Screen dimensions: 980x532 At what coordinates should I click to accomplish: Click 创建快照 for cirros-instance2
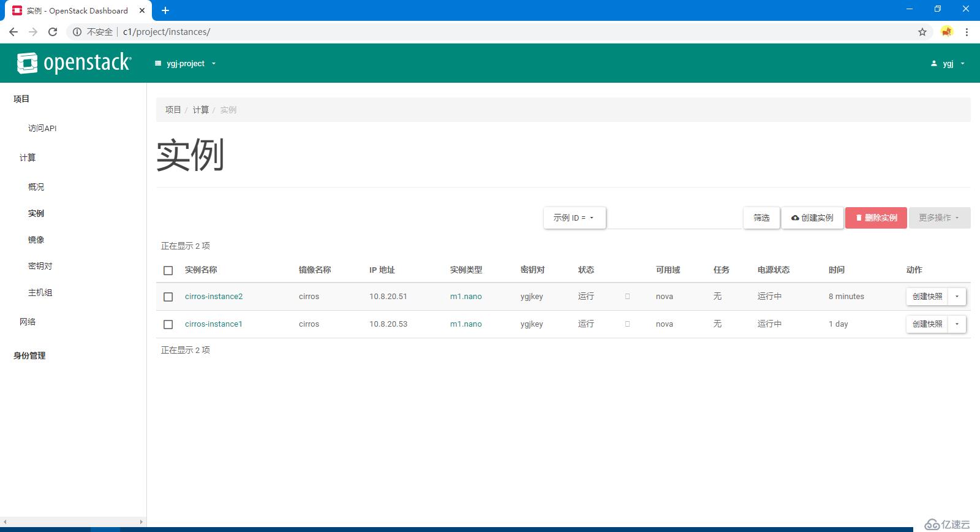[x=927, y=296]
